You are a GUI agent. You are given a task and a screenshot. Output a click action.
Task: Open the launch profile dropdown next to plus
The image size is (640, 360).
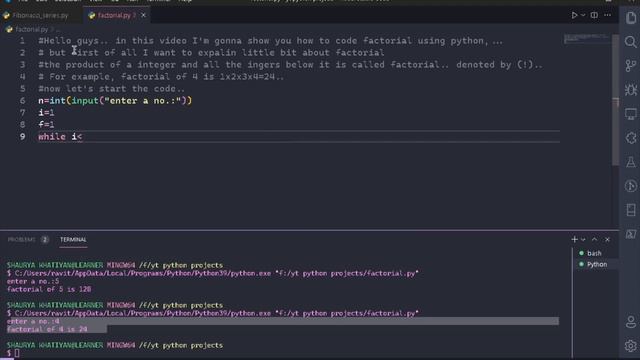(x=583, y=240)
